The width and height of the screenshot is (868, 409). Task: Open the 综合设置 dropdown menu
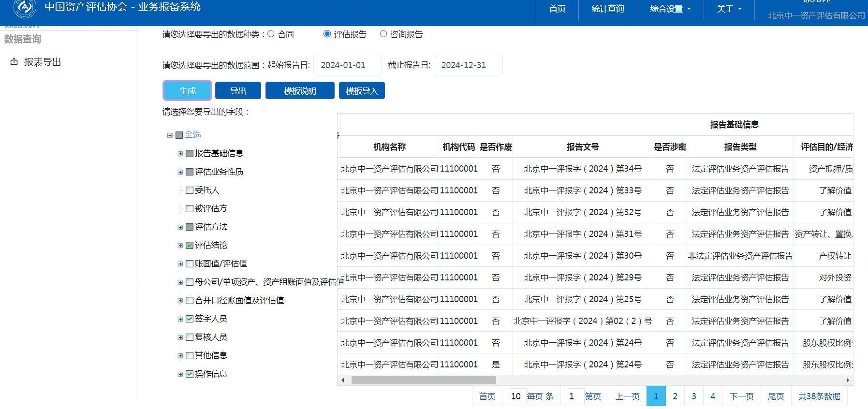click(x=670, y=9)
